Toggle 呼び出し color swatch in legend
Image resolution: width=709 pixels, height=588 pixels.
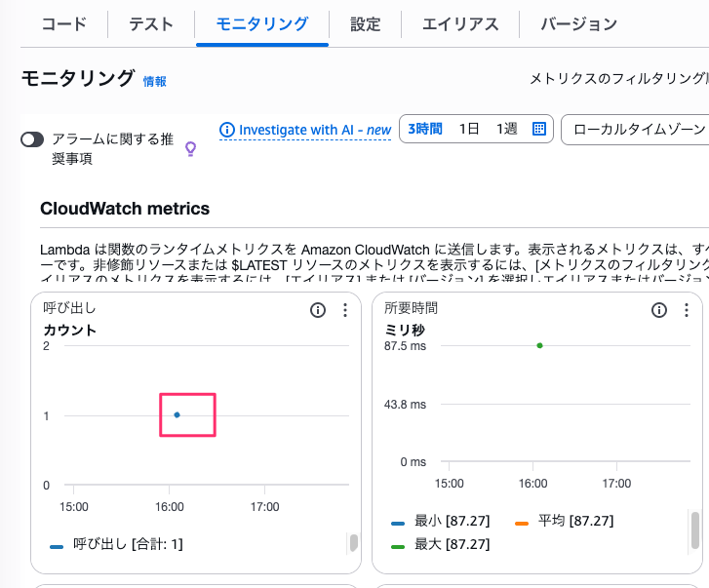point(57,545)
